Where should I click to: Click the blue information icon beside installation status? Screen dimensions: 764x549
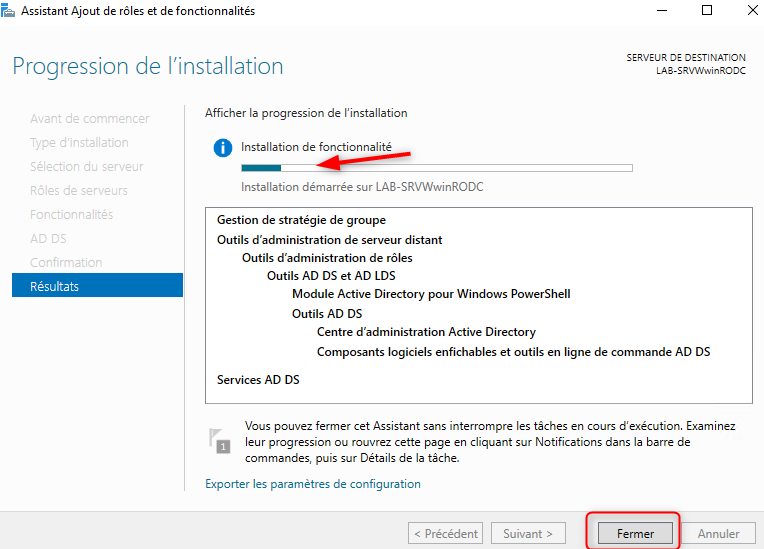[x=223, y=147]
